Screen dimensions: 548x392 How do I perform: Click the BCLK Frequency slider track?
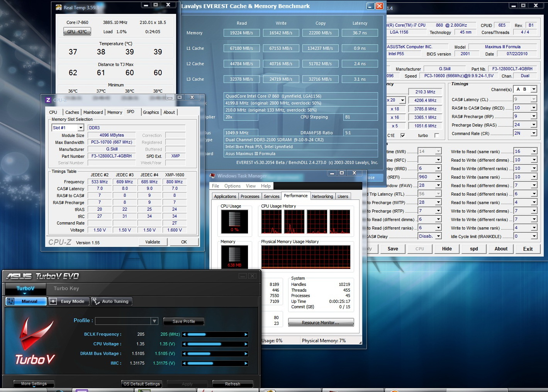215,335
